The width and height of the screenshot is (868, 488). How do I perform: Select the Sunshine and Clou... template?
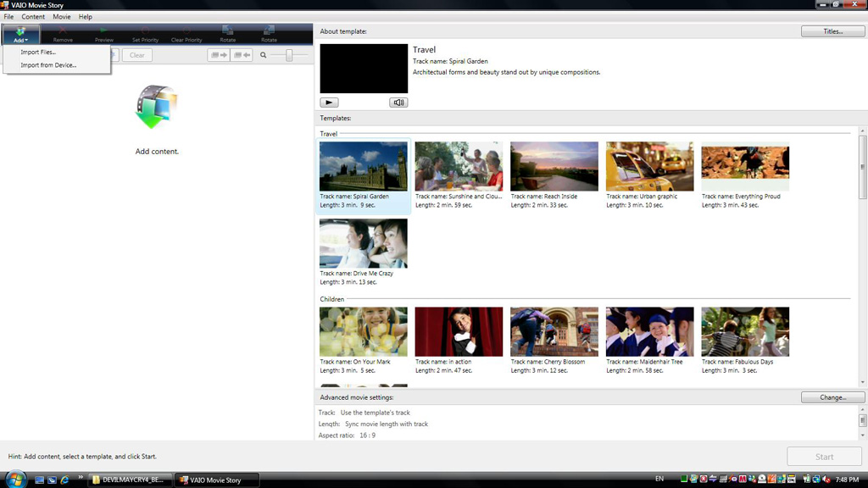click(x=459, y=175)
